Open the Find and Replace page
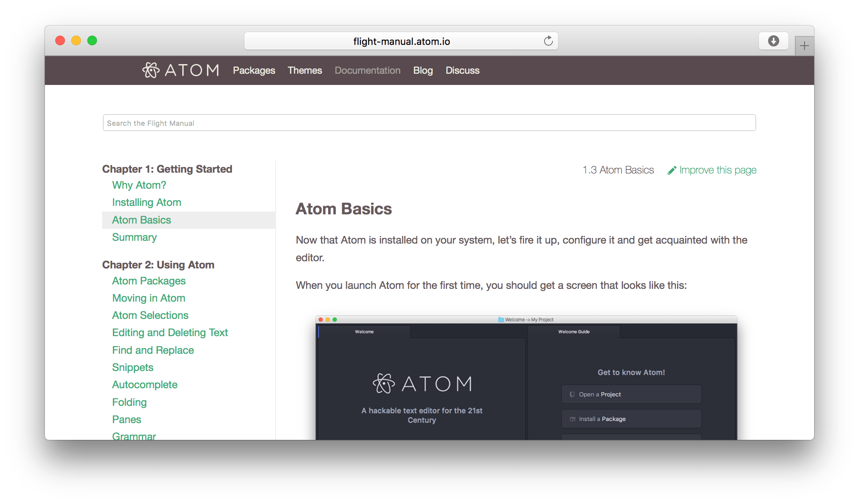The image size is (859, 504). point(153,350)
